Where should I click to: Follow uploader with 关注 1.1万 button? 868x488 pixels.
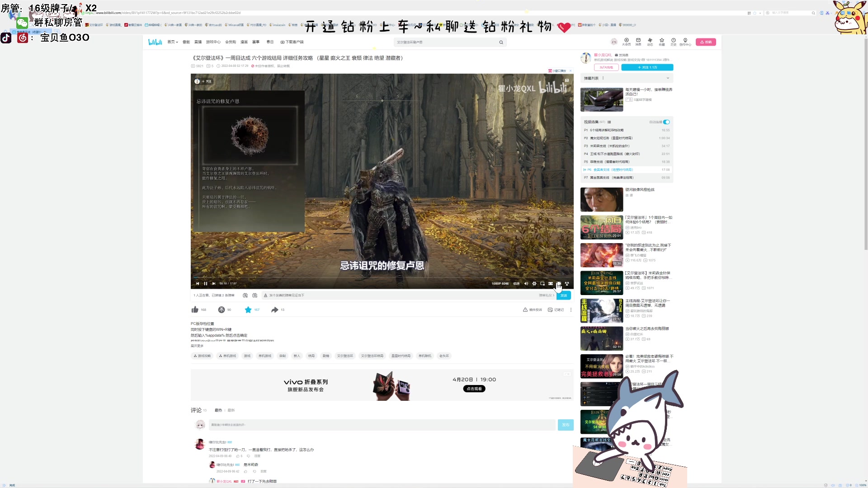647,67
